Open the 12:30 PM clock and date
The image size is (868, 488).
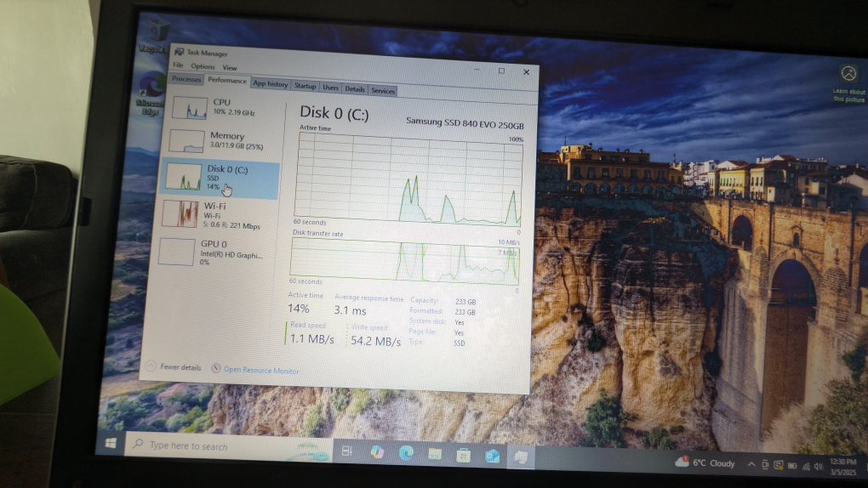coord(842,467)
